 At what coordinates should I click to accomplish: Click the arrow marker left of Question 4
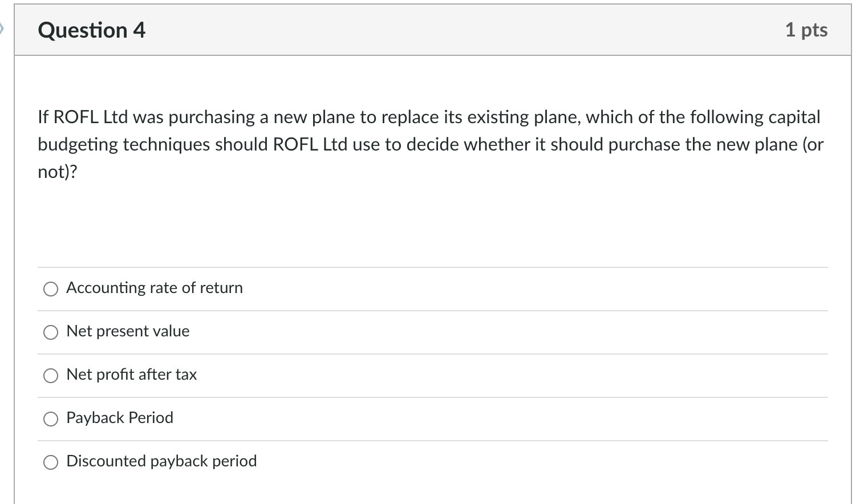point(2,28)
